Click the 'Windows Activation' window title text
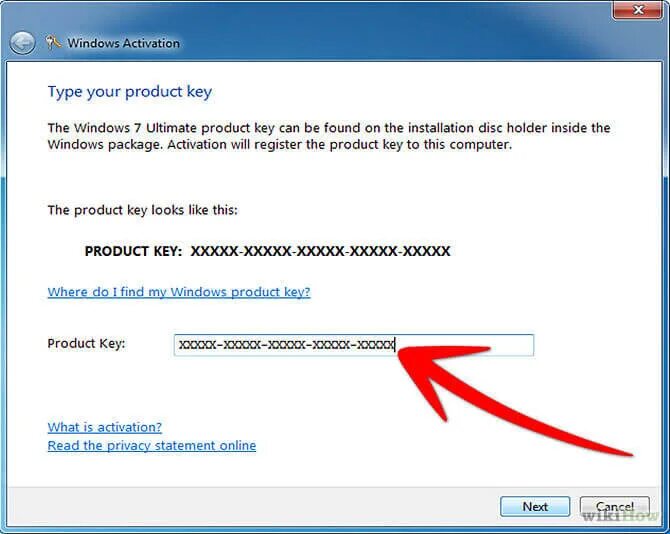 coord(123,43)
